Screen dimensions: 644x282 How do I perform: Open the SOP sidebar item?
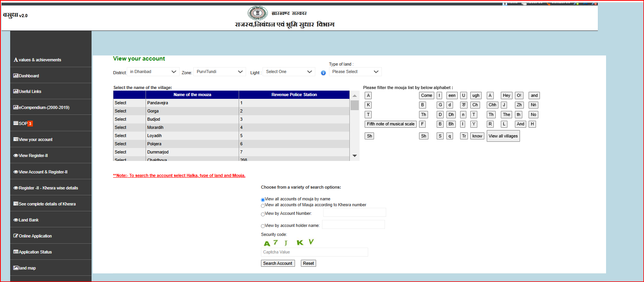pyautogui.click(x=23, y=123)
